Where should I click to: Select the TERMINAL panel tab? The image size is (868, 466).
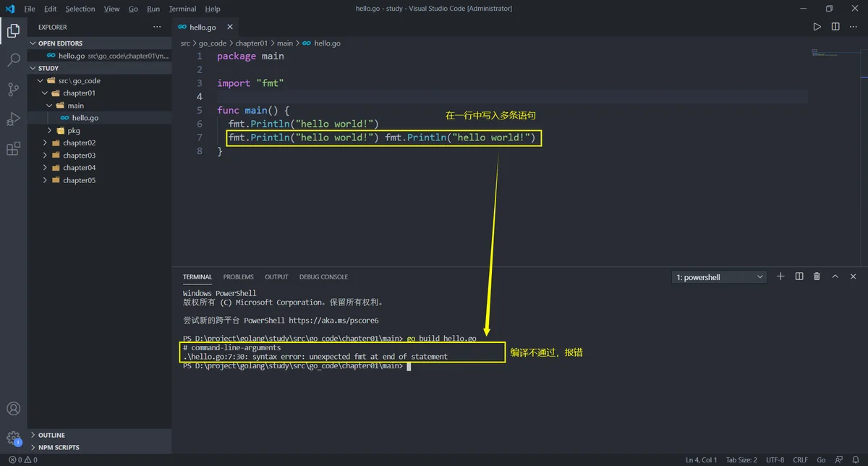click(x=197, y=277)
